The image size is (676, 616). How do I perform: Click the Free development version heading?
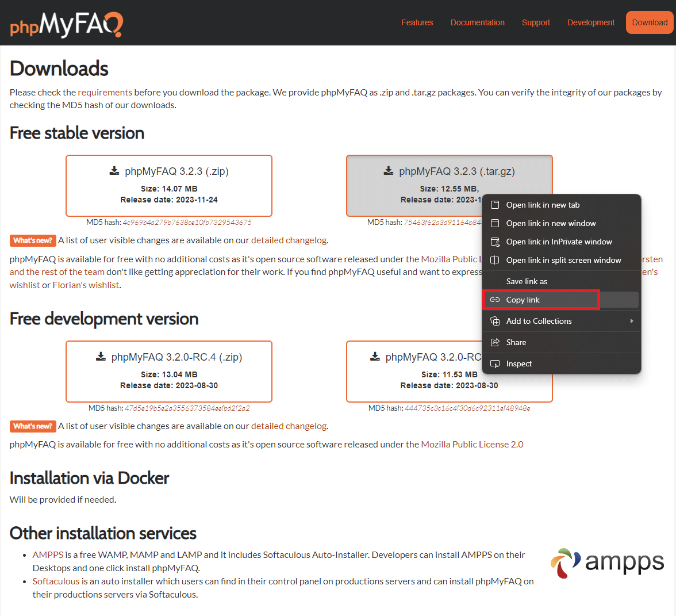click(x=104, y=319)
